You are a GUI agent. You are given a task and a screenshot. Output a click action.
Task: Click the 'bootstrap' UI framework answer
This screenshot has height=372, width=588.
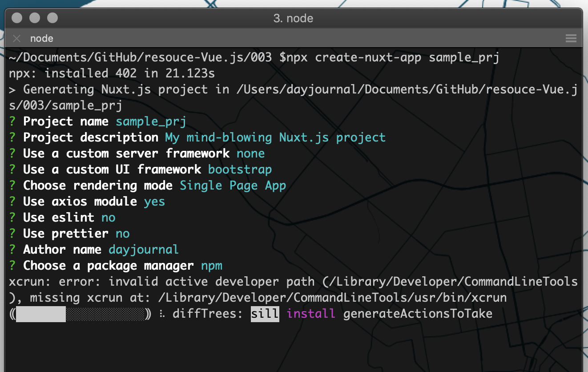click(240, 170)
